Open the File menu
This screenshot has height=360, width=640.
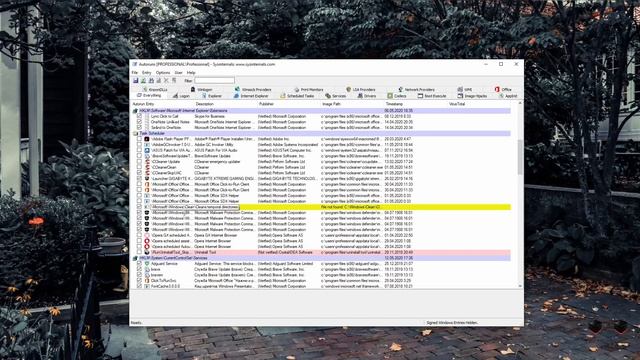point(135,73)
